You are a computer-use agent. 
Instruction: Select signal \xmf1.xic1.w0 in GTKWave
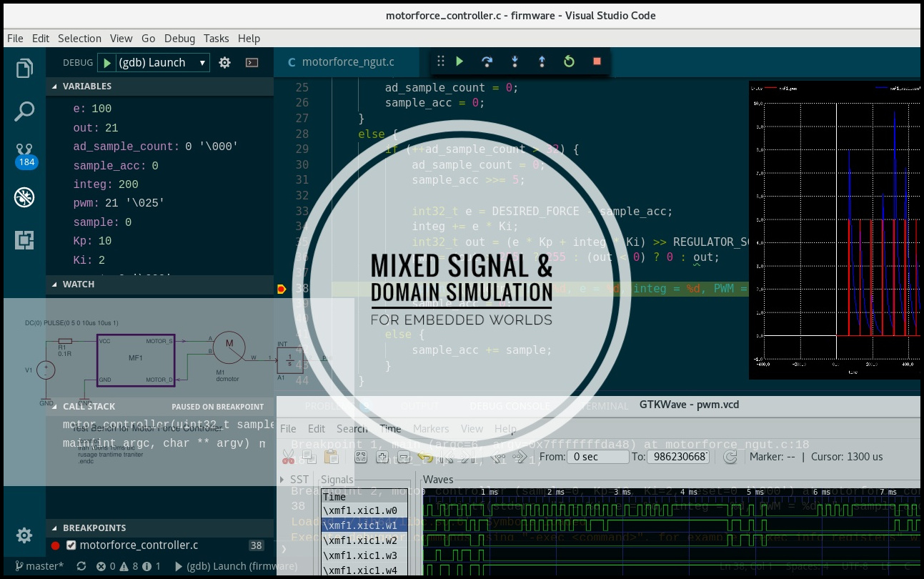tap(364, 511)
